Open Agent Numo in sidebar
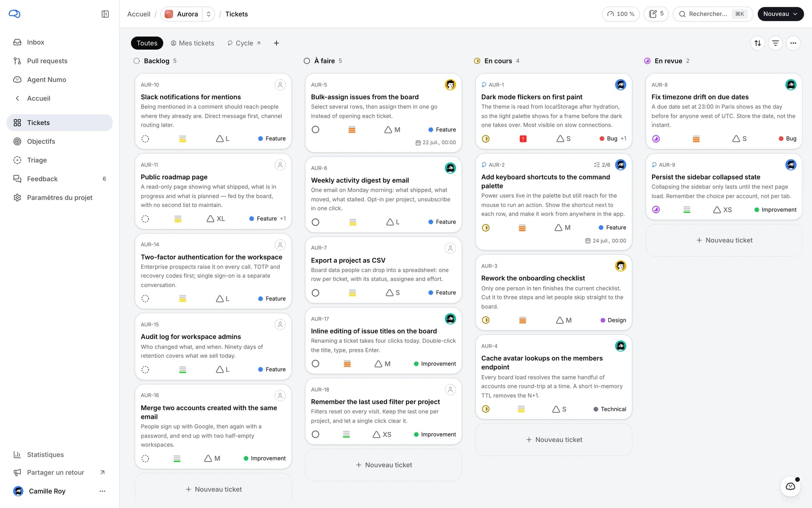 click(x=60, y=80)
